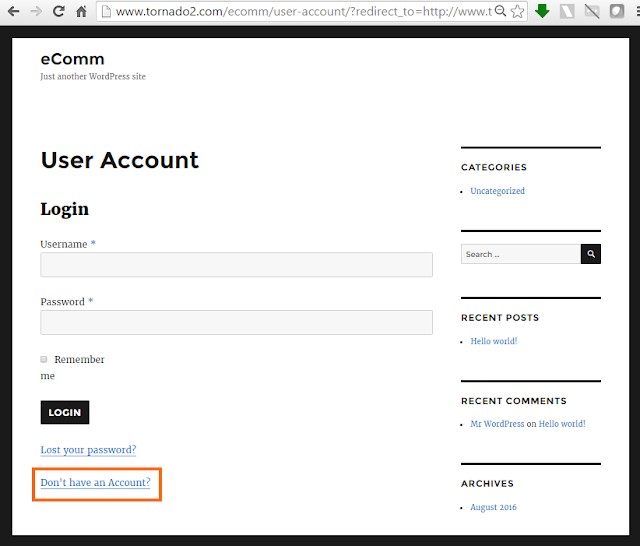Follow the Don't have an Account link

[x=96, y=482]
